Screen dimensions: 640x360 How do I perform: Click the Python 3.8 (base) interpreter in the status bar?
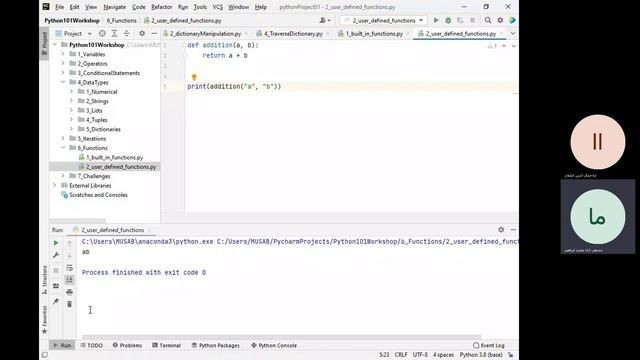[481, 355]
